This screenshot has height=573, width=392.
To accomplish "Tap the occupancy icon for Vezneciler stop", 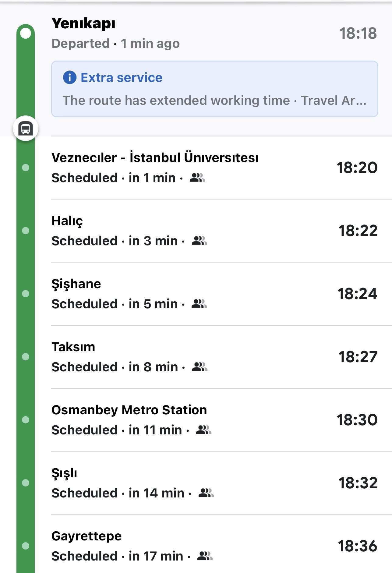I will [x=197, y=178].
